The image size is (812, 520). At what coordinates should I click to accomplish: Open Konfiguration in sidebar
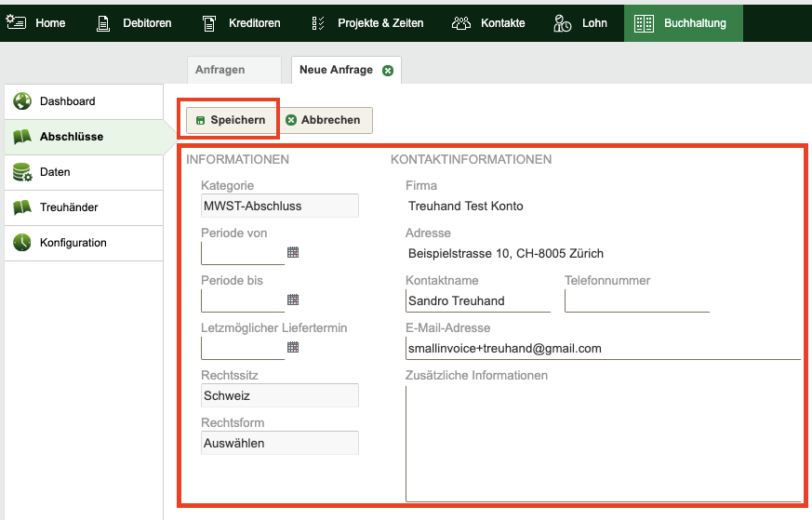click(x=84, y=243)
